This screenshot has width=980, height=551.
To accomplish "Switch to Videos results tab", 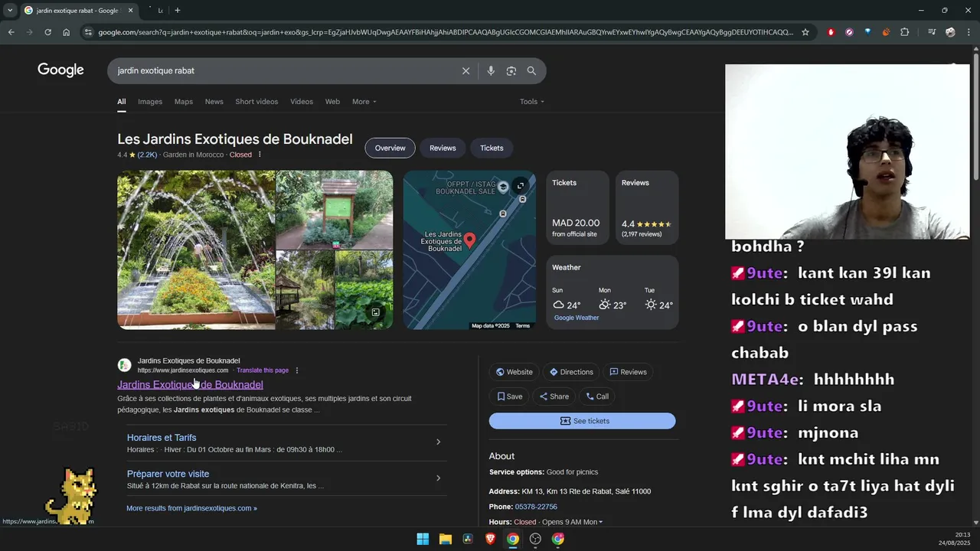I will pyautogui.click(x=302, y=102).
